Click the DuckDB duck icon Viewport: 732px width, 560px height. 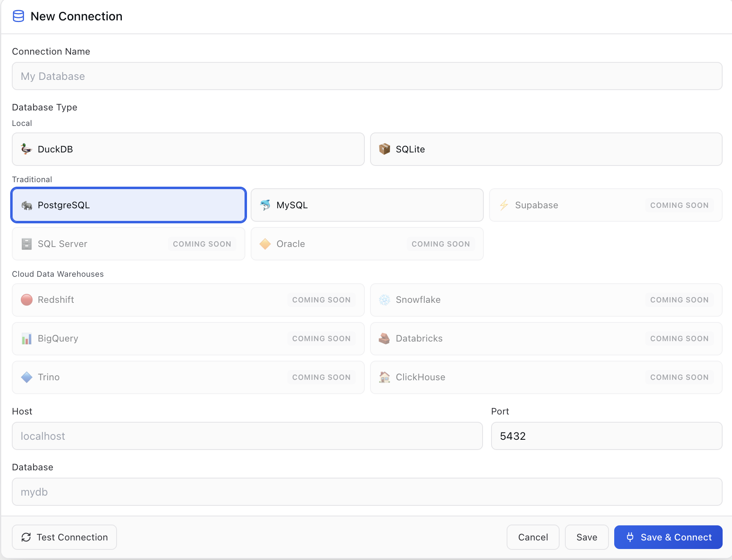point(26,149)
